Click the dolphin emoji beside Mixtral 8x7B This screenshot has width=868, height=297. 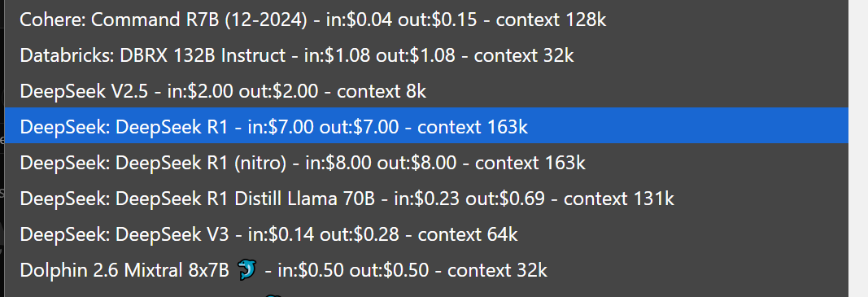(246, 270)
